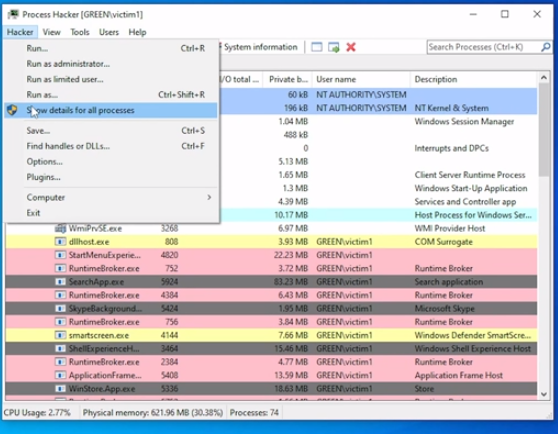Click CPU Usage status bar entry

tap(37, 413)
